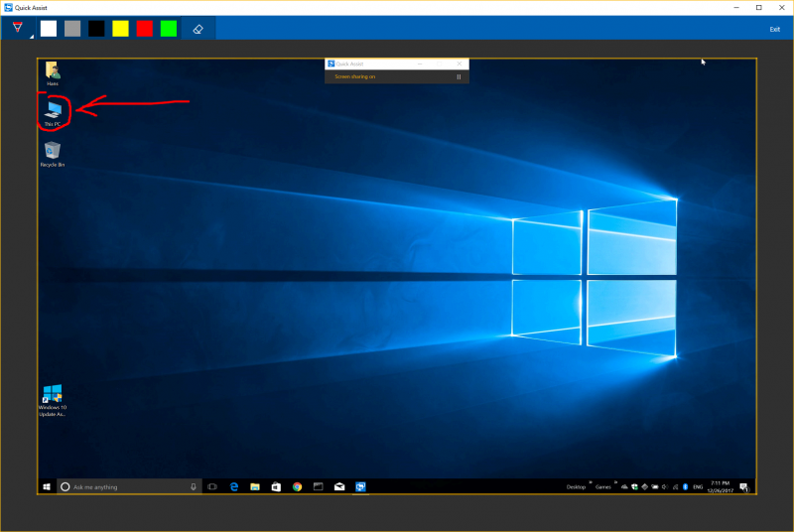Viewport: 794px width, 532px height.
Task: Click the ENG language indicator
Action: pos(698,487)
